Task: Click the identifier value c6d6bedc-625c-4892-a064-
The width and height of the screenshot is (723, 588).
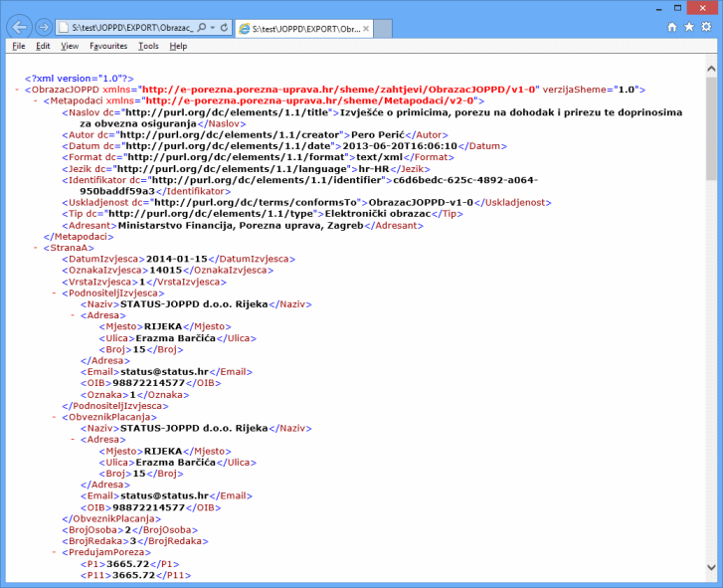Action: (x=465, y=180)
